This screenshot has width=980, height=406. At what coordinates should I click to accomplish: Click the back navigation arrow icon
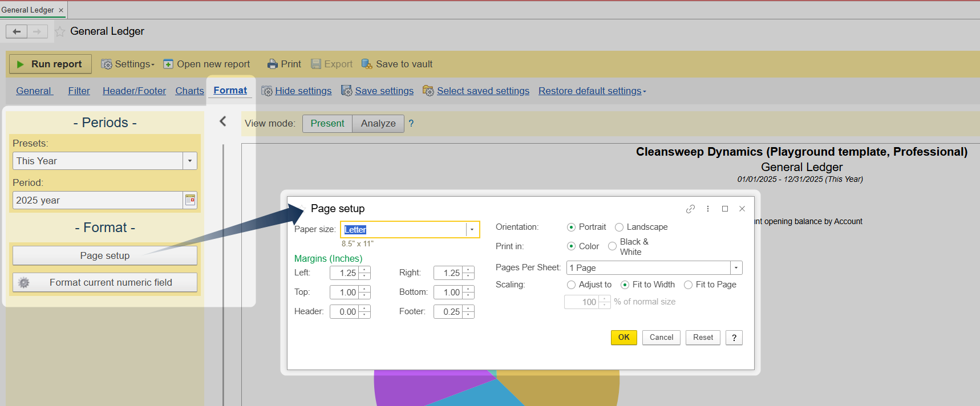pos(17,31)
